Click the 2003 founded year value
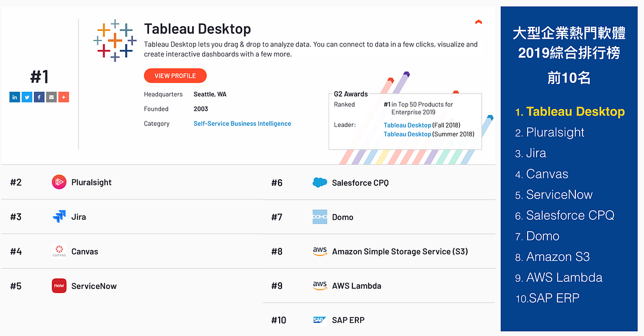644x336 pixels. [x=201, y=108]
